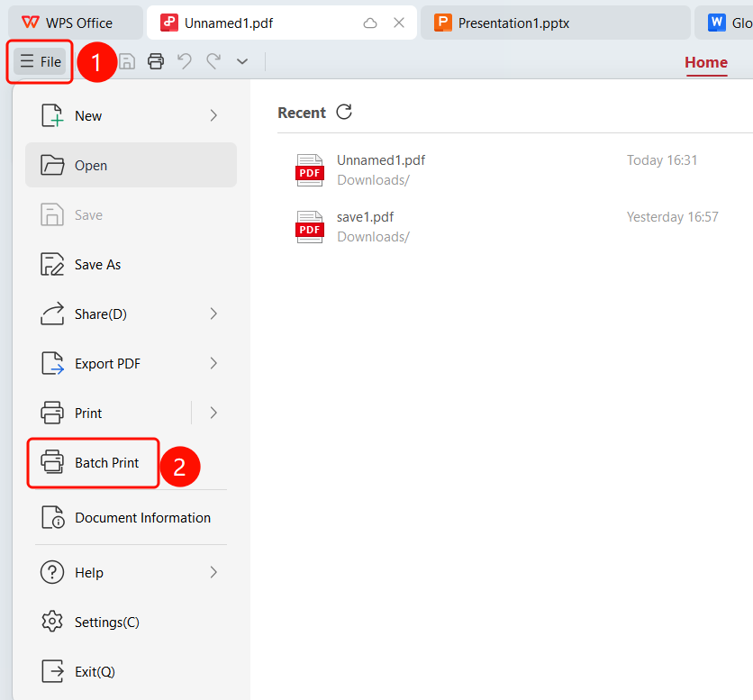Click the Writer document tab icon
The height and width of the screenshot is (700, 753).
point(716,23)
